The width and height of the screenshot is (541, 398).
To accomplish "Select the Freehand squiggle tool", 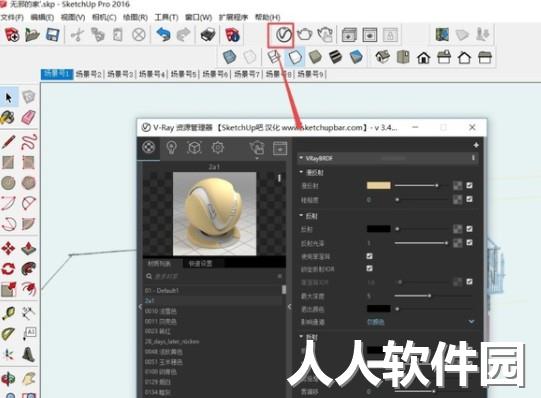I will click(x=29, y=142).
